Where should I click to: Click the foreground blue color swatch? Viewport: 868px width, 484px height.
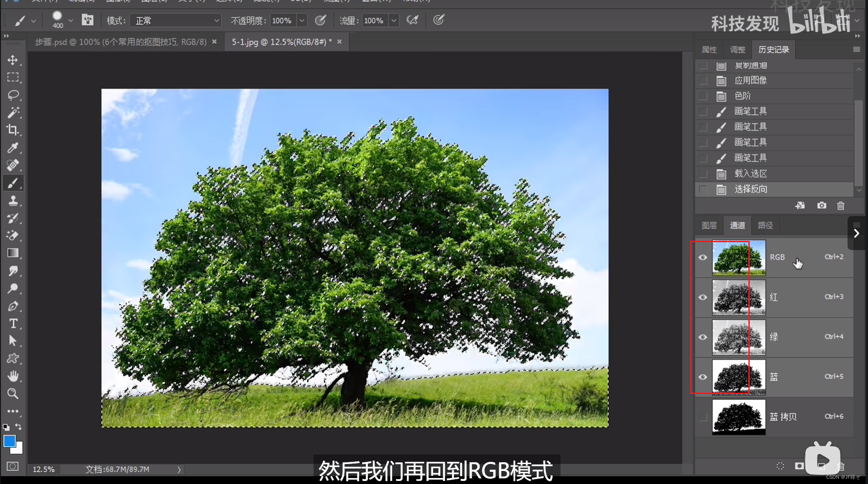coord(9,441)
